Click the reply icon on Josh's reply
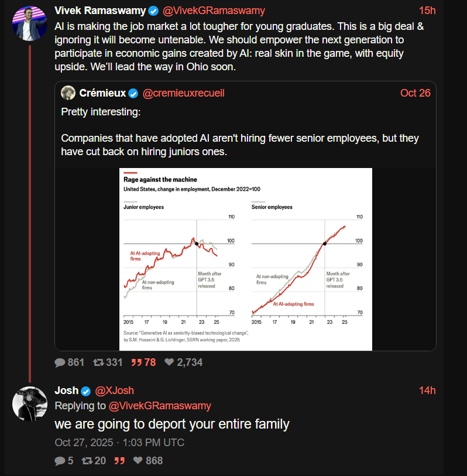Screen dimensions: 467x476 60,461
